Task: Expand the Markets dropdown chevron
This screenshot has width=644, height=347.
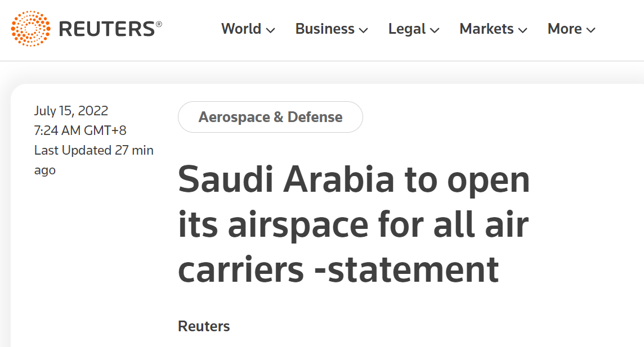Action: pos(522,30)
